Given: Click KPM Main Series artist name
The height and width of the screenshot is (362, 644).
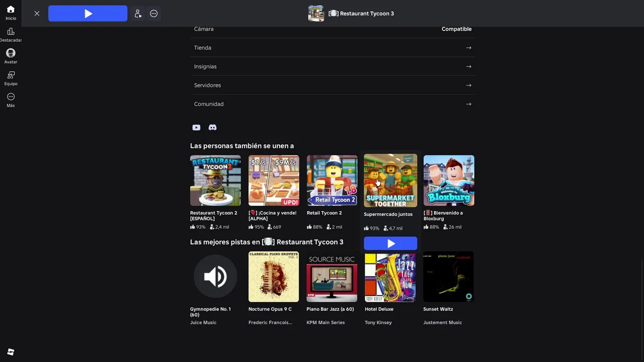Looking at the screenshot, I should (326, 323).
